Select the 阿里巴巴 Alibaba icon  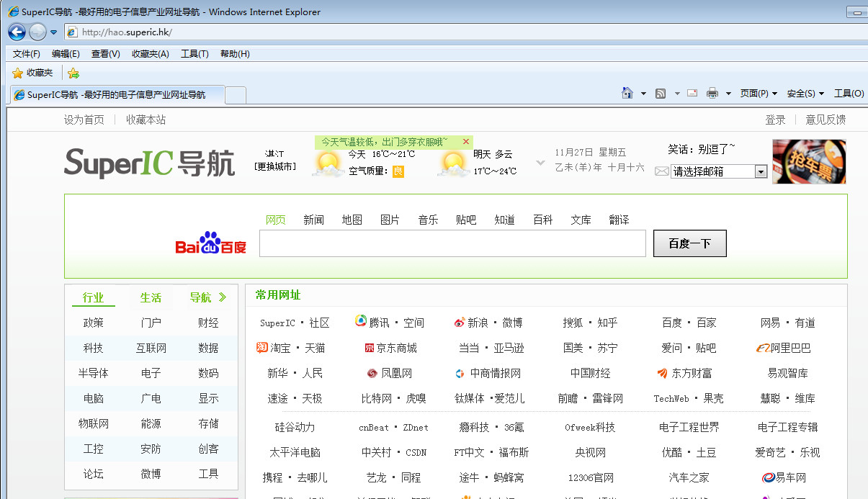point(762,348)
